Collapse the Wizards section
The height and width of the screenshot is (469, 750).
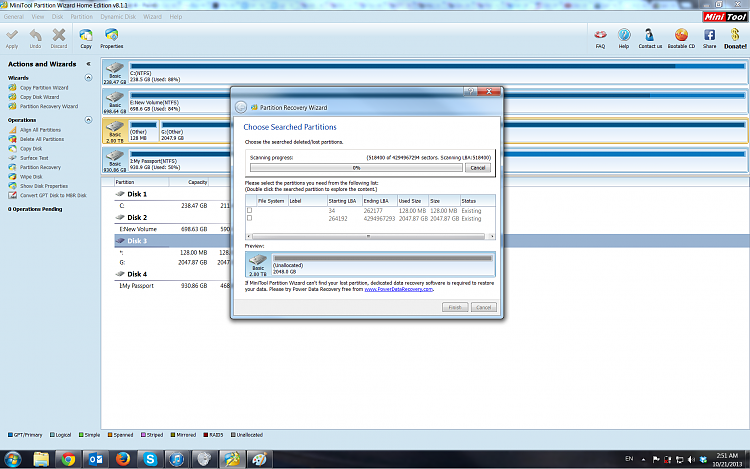(x=88, y=77)
